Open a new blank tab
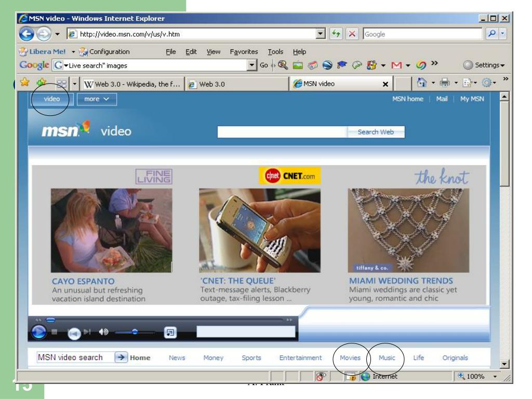Screen dimensions: 532x399 [x=403, y=84]
